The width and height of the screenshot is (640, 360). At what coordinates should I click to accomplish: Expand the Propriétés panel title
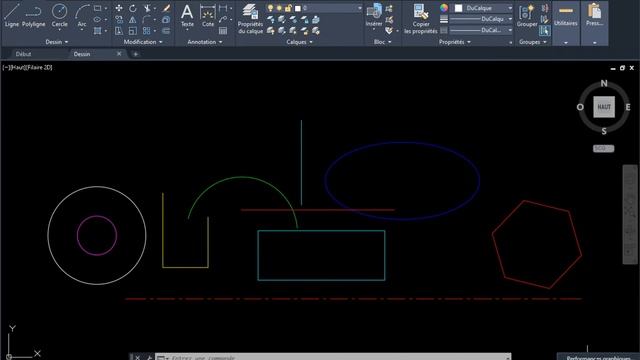click(x=454, y=42)
